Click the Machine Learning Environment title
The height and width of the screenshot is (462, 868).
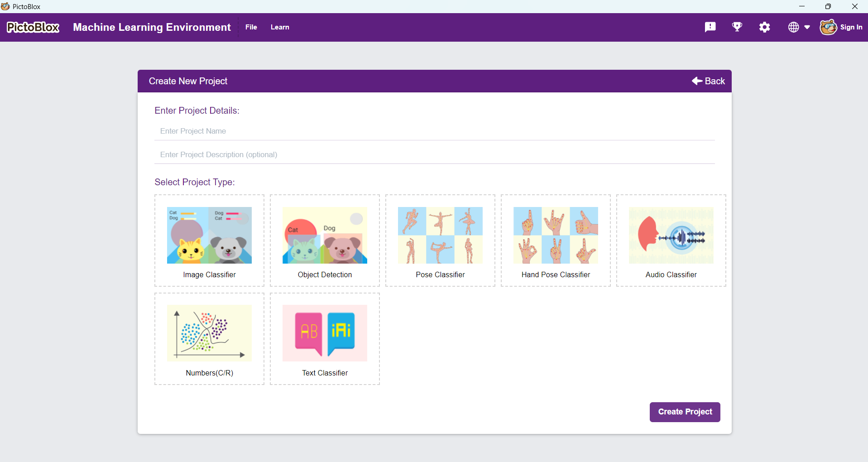pyautogui.click(x=152, y=27)
